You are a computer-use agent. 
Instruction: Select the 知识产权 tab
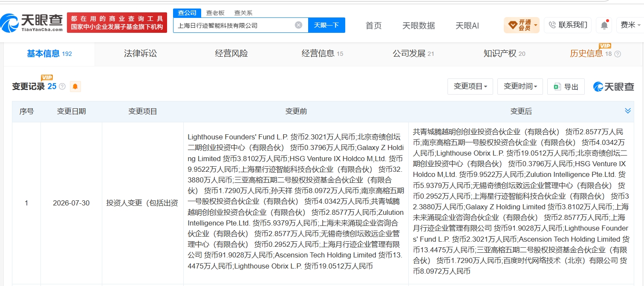[x=504, y=54]
